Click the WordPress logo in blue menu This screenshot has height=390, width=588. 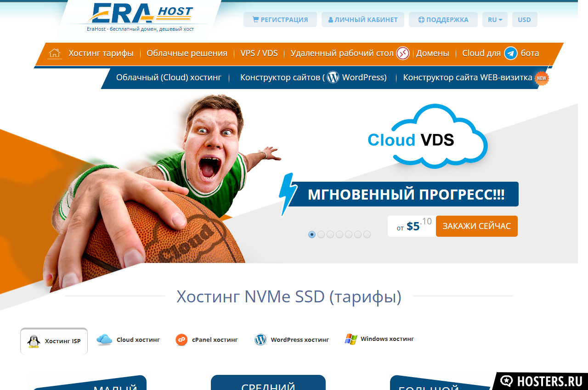point(333,78)
